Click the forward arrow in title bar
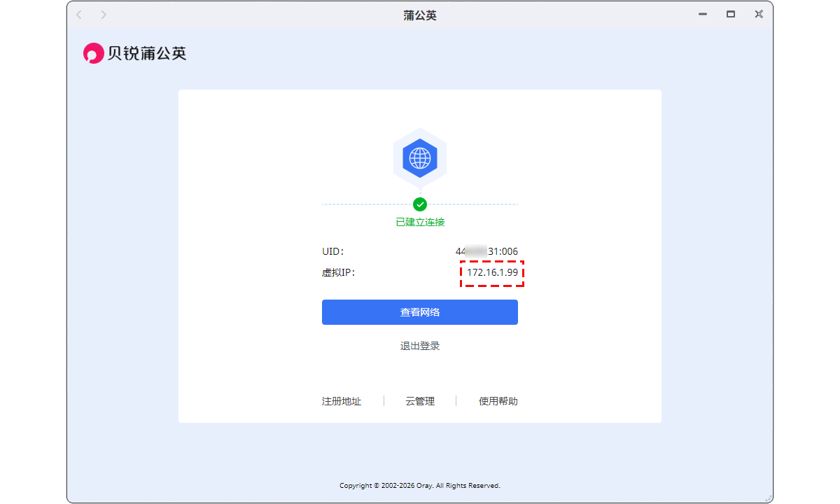The width and height of the screenshot is (840, 504). 104,15
